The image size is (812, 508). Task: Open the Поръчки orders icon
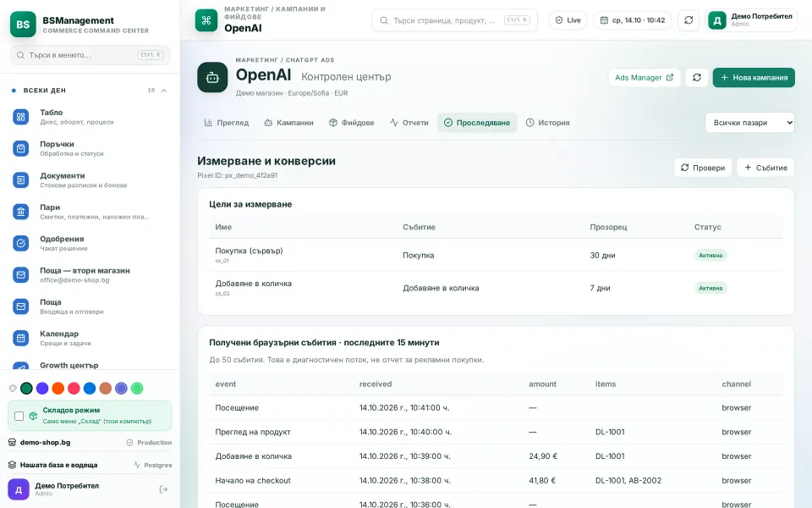coord(20,149)
